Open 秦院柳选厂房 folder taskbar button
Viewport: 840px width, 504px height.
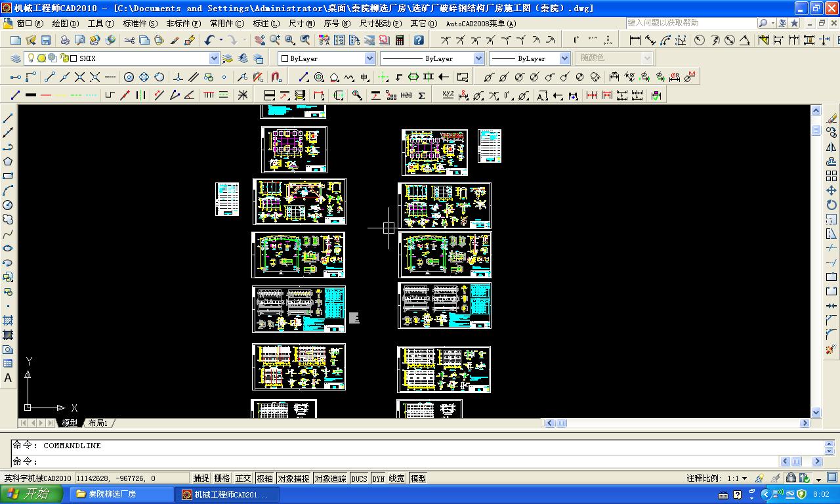tap(122, 494)
